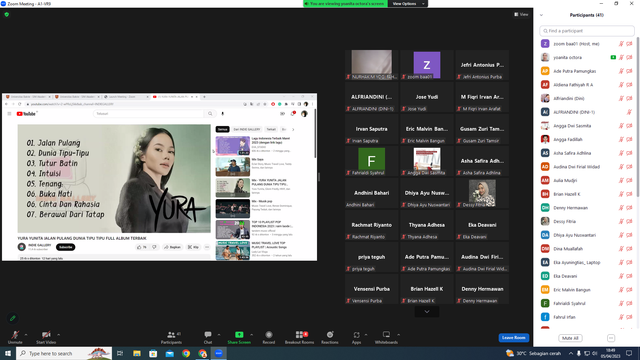Click Windows taskbar search box

[64, 353]
